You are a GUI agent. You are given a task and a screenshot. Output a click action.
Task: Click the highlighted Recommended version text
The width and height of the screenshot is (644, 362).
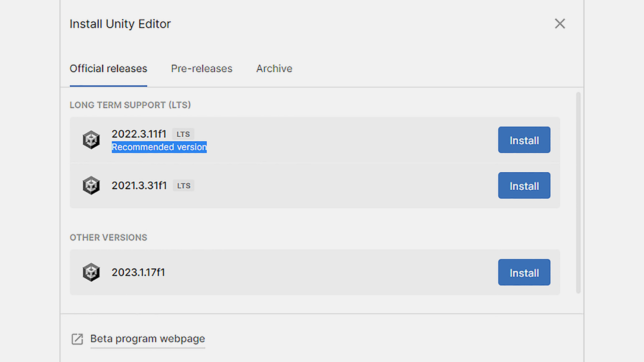click(x=159, y=147)
